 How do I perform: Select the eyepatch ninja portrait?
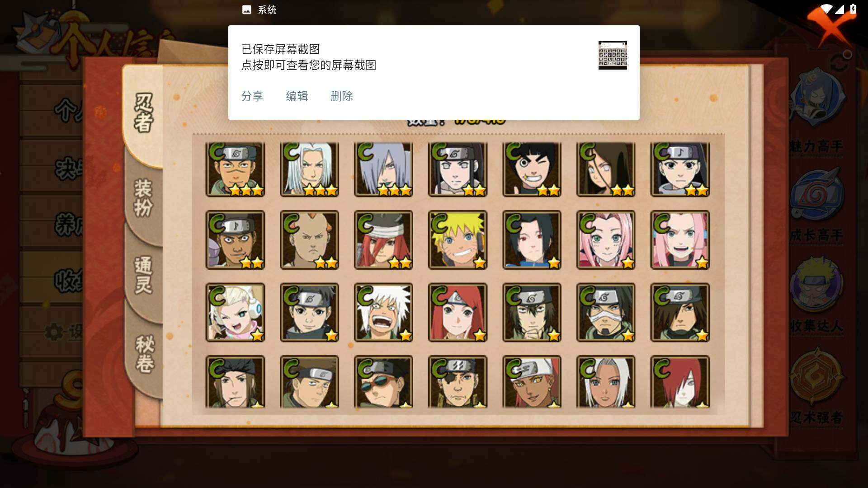458,382
